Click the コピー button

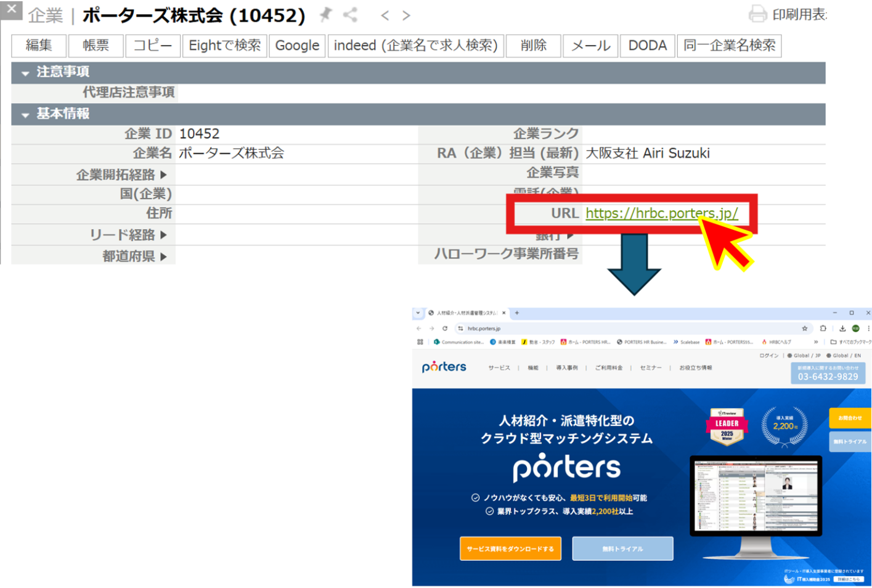153,46
